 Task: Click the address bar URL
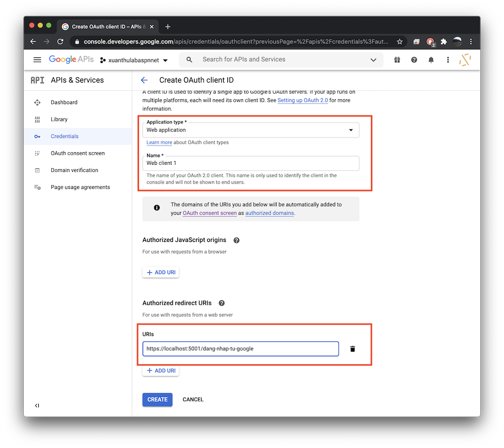235,41
